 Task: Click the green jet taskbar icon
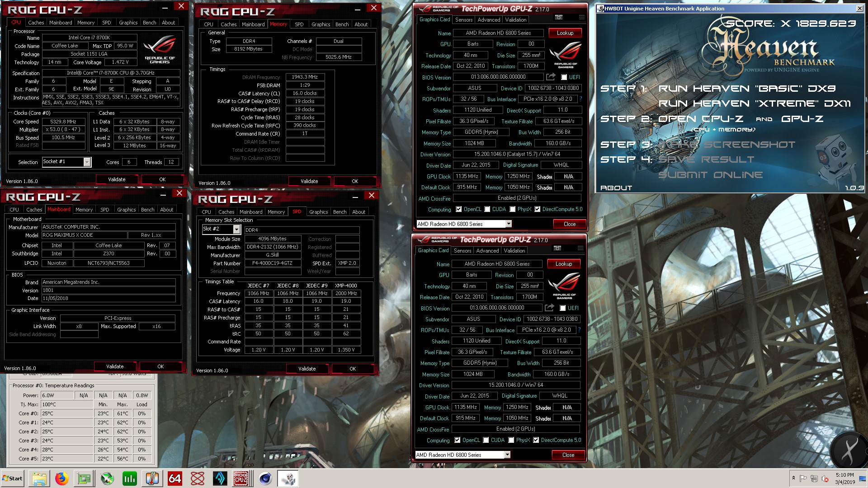107,479
